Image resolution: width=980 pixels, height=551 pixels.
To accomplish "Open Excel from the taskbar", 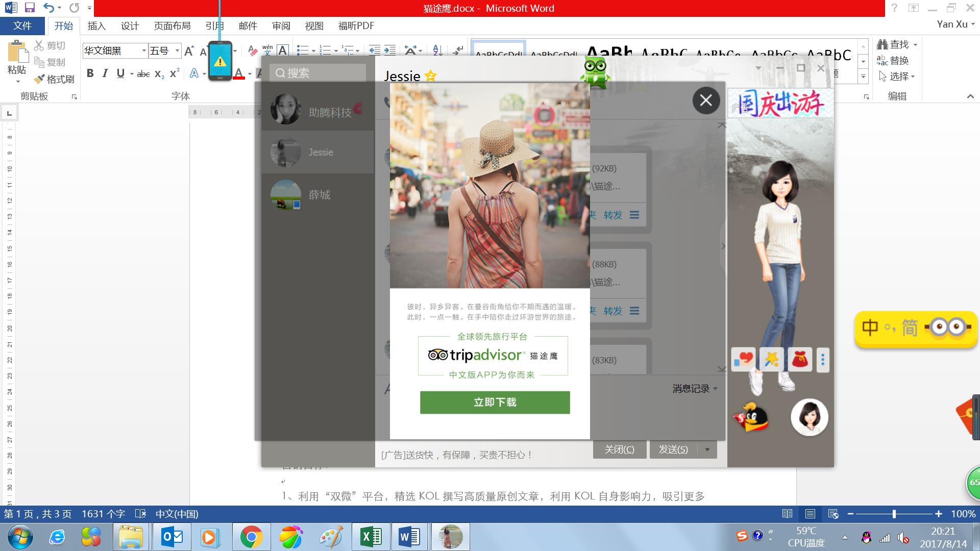I will pos(371,537).
